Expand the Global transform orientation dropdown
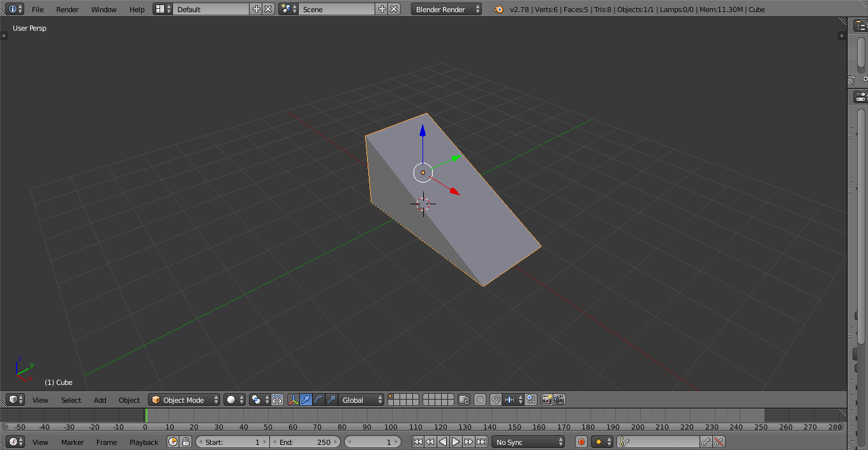The image size is (868, 450). coord(361,400)
